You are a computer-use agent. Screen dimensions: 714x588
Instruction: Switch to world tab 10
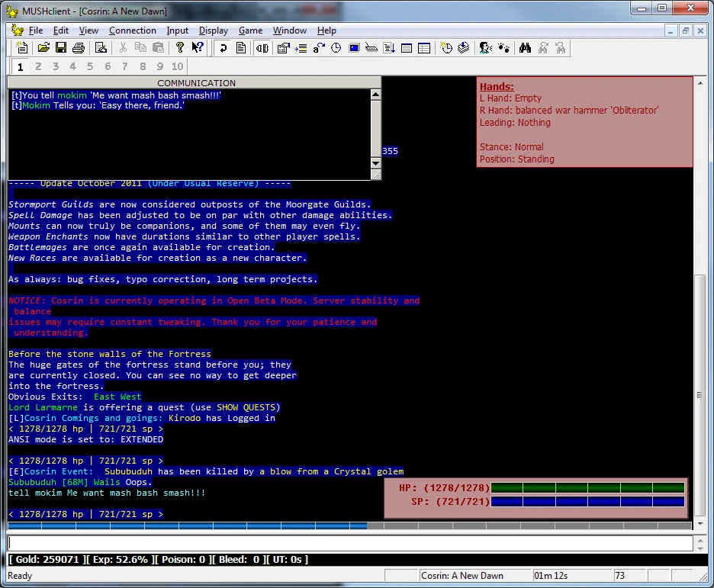click(x=175, y=66)
